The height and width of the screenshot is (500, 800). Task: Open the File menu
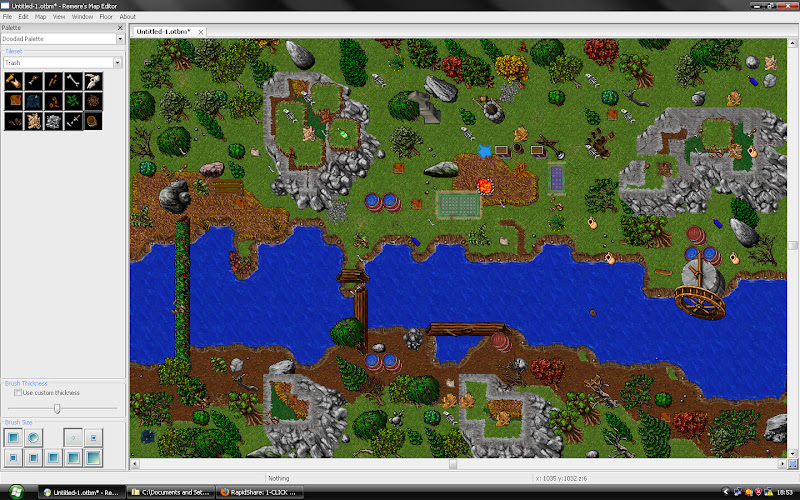[x=7, y=17]
